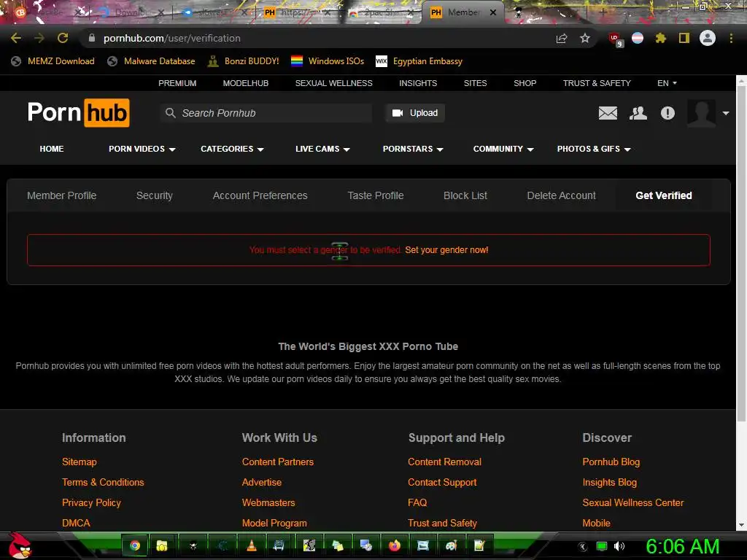Switch to the Security tab
Screen dimensions: 747x560
tap(155, 195)
